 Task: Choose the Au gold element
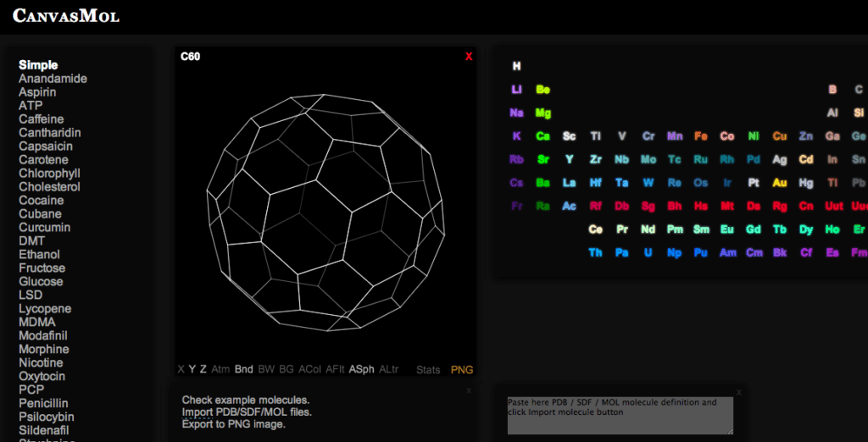[x=780, y=183]
